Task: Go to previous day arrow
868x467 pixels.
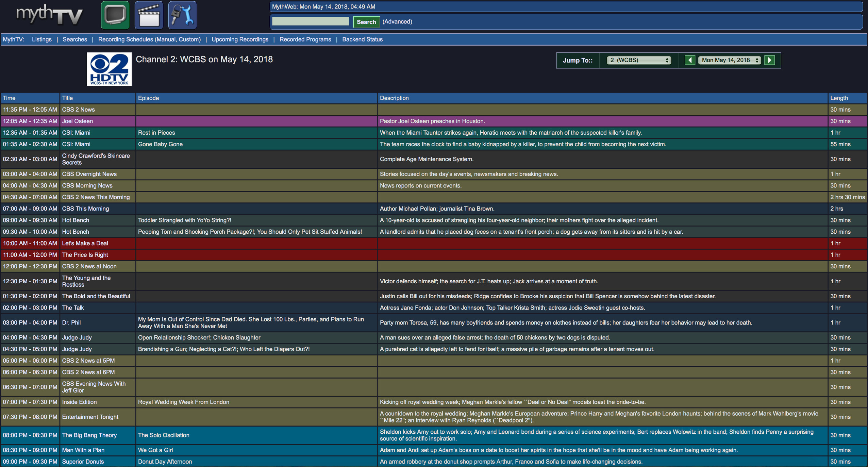Action: [690, 60]
